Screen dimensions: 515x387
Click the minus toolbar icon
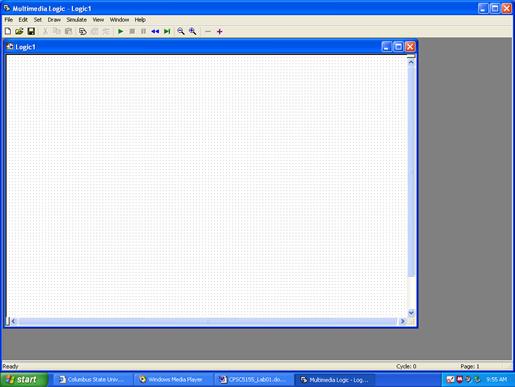tap(208, 32)
